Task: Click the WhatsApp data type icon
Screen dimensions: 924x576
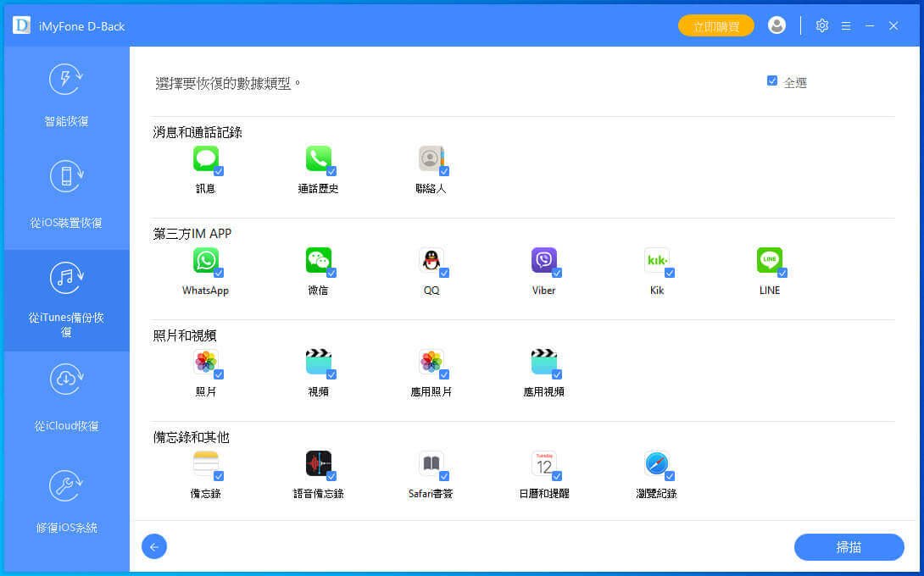Action: click(x=205, y=260)
